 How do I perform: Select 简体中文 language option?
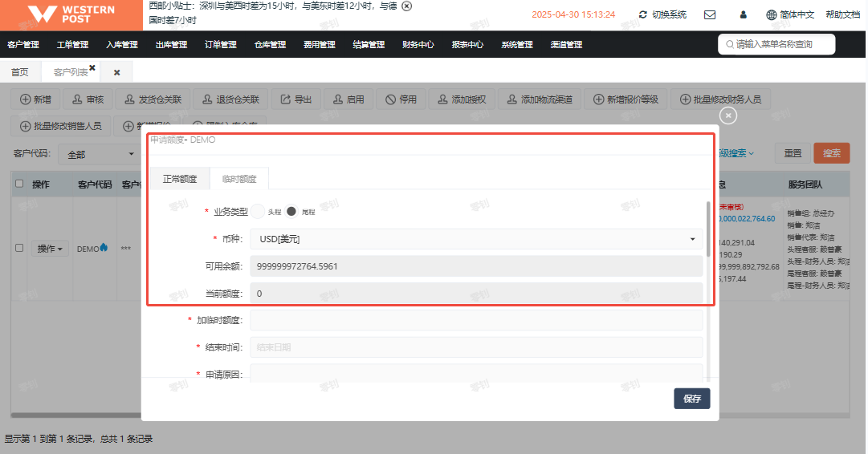[797, 15]
